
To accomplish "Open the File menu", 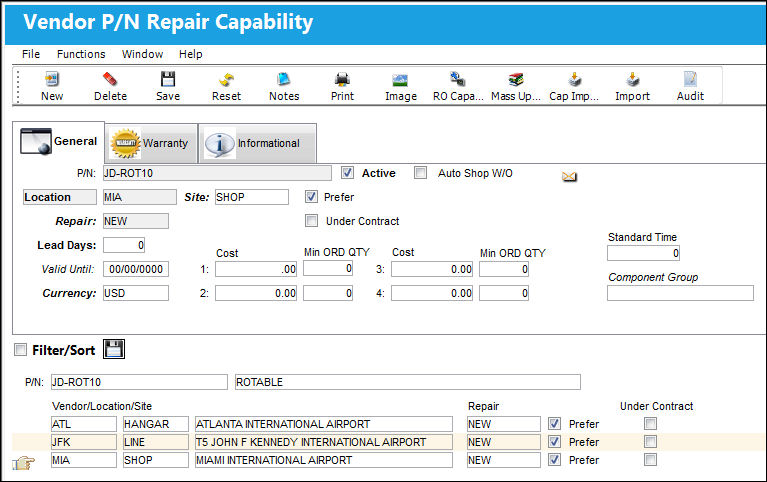I will coord(31,54).
